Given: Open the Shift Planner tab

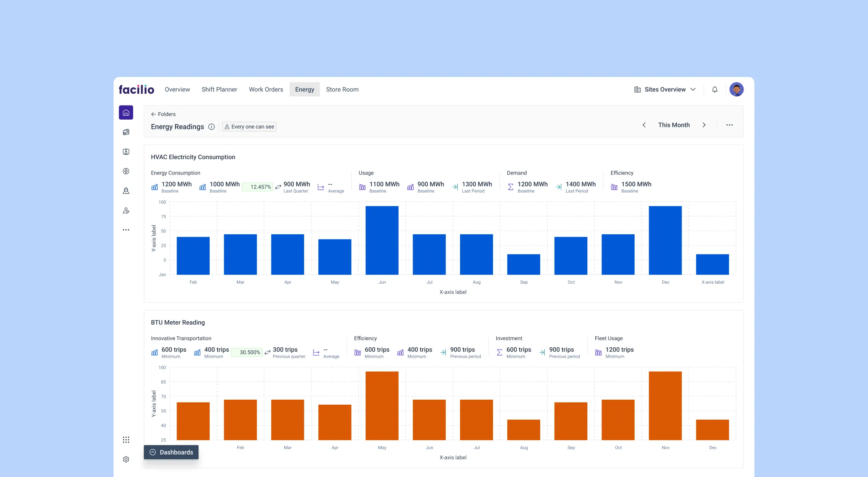Looking at the screenshot, I should click(219, 89).
